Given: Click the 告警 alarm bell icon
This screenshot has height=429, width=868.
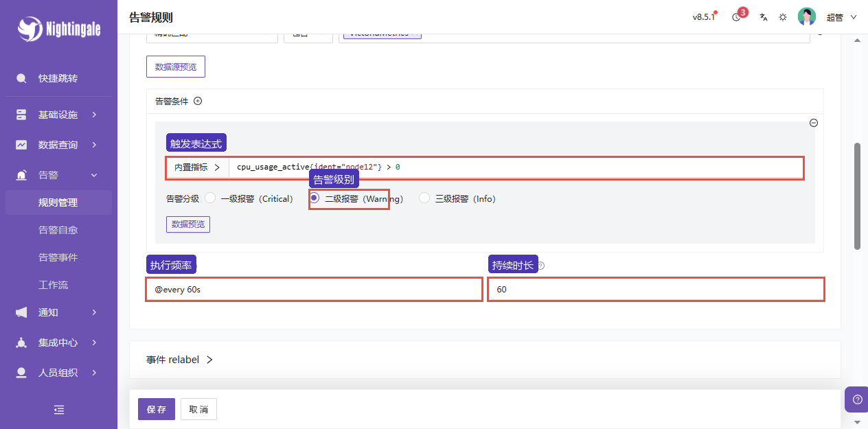Looking at the screenshot, I should click(x=21, y=175).
